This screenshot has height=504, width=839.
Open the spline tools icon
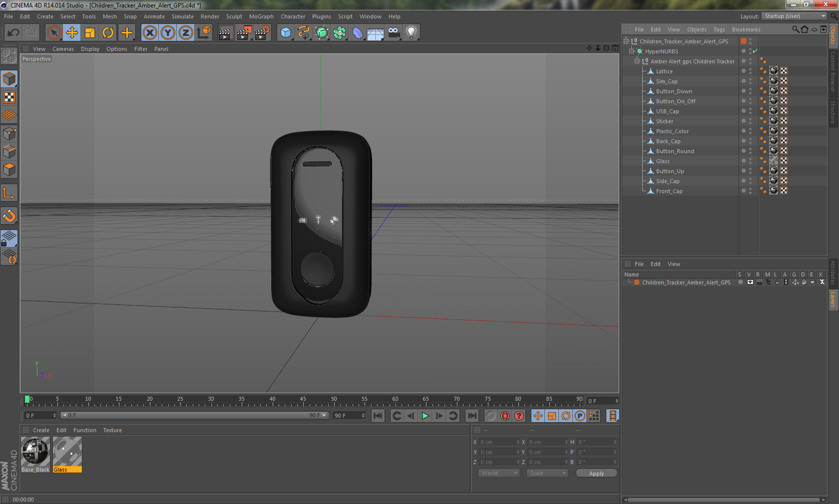point(304,33)
